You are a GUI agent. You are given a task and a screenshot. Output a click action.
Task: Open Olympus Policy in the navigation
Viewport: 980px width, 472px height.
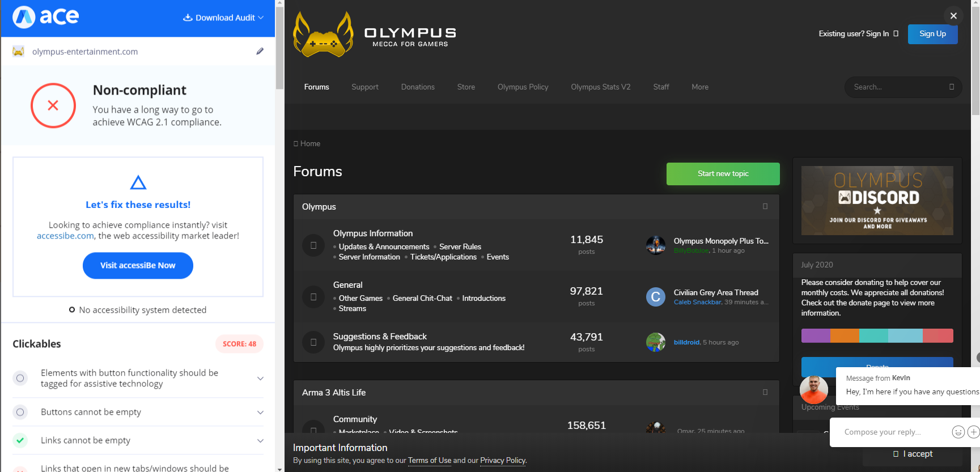pyautogui.click(x=523, y=87)
